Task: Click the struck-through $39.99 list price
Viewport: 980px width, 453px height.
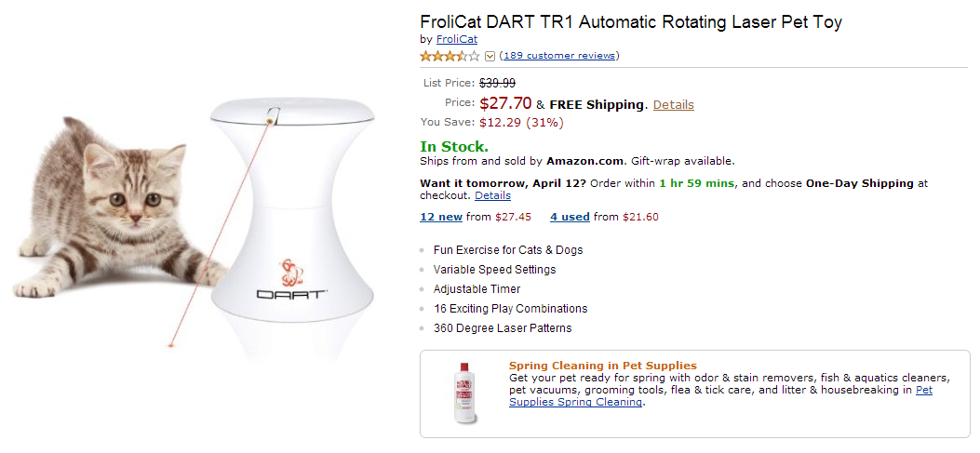Action: 497,84
